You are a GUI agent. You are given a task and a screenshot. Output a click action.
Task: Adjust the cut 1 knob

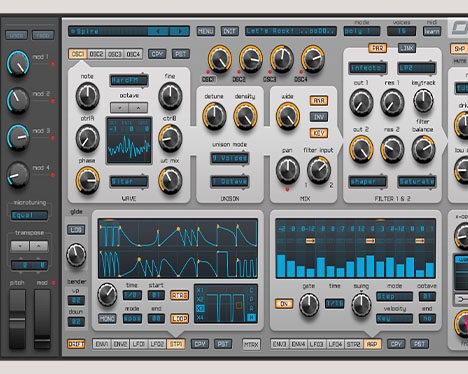point(361,103)
